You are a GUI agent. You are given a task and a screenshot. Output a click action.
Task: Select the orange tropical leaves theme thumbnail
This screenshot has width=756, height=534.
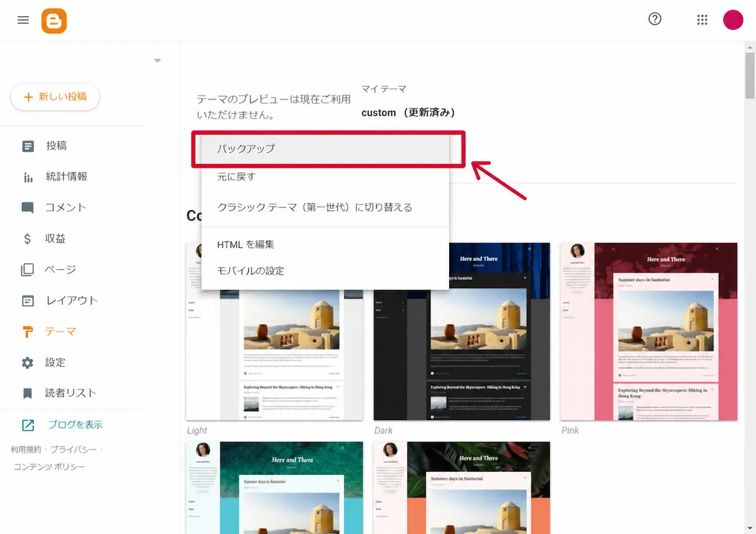tap(462, 487)
